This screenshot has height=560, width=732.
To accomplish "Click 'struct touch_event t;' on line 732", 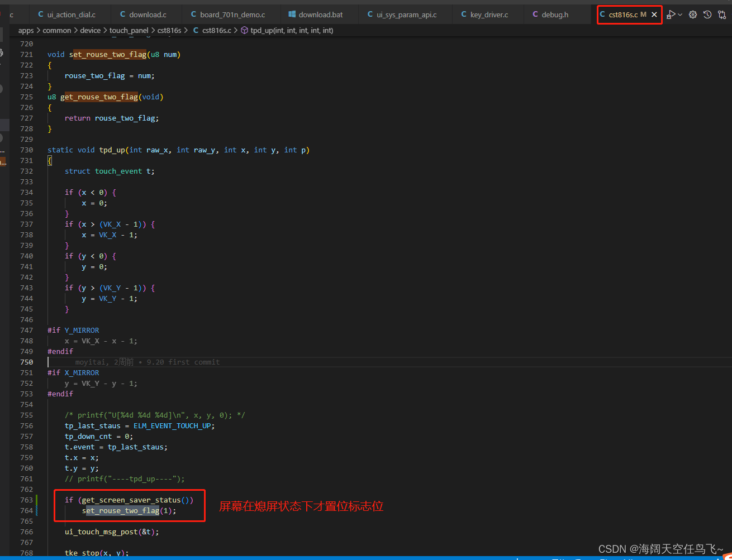I will click(x=110, y=171).
